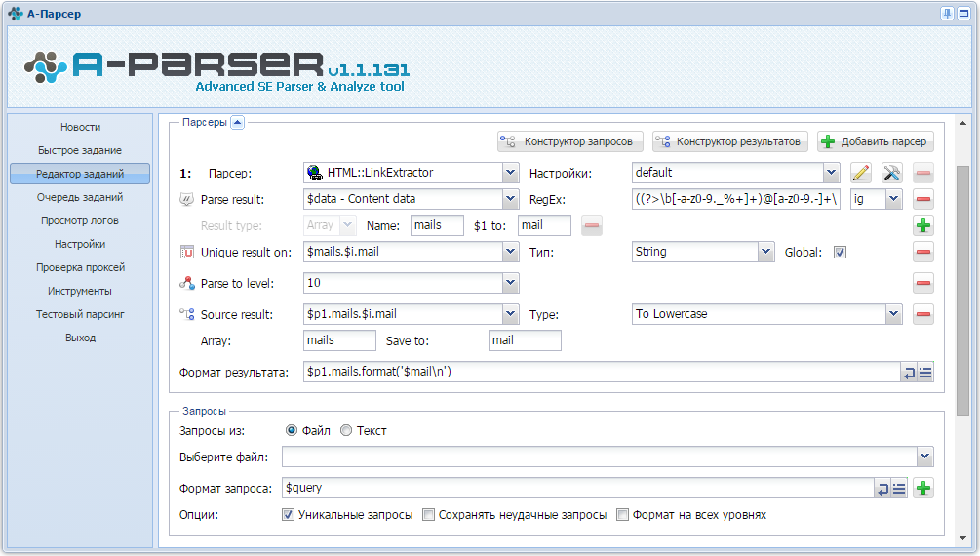The width and height of the screenshot is (980, 556).
Task: Select the Текст radio button
Action: (x=346, y=430)
